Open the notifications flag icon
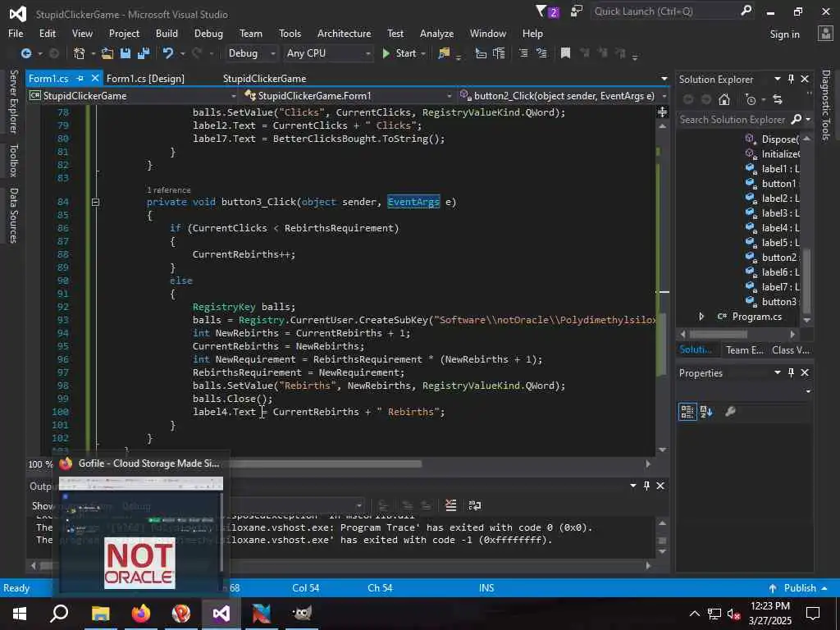 click(547, 11)
